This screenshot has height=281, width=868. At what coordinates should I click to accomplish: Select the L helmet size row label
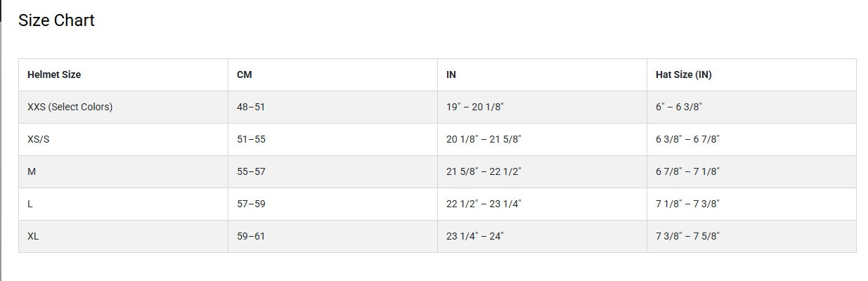pos(30,204)
